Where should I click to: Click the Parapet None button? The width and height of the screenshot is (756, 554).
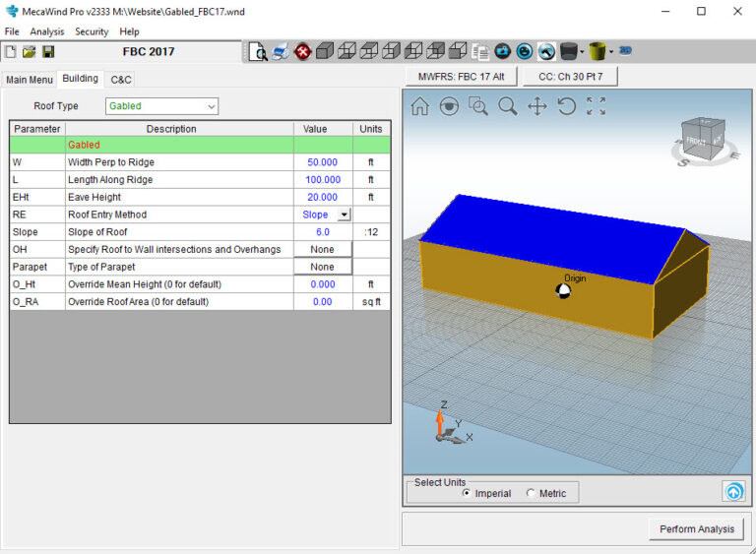point(322,267)
